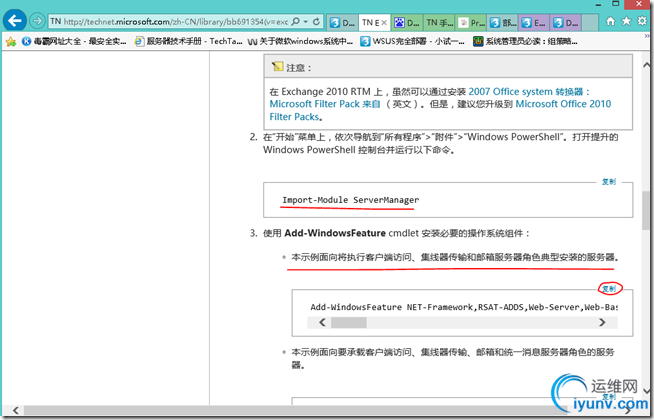The width and height of the screenshot is (654, 420).
Task: Click the WSUS完全部署 bookmark's blue 3 icon
Action: point(365,41)
